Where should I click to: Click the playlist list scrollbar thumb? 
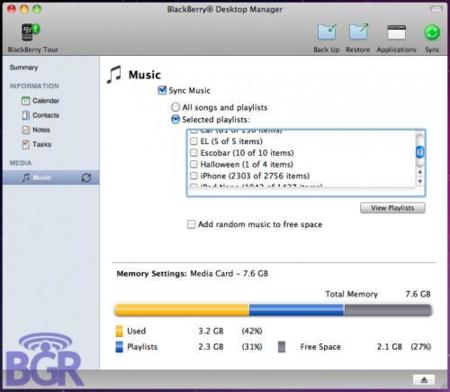click(x=420, y=152)
